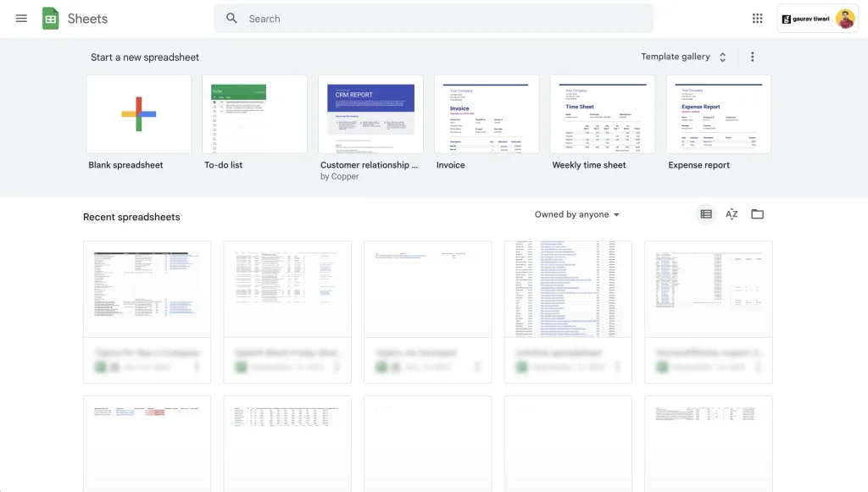
Task: Open the Expense report template
Action: (x=719, y=113)
